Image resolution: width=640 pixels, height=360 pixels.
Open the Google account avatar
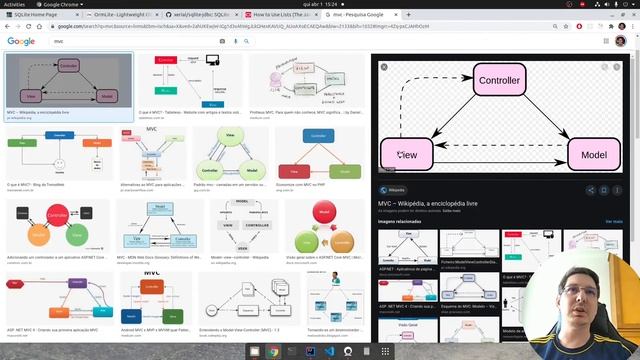tap(621, 41)
